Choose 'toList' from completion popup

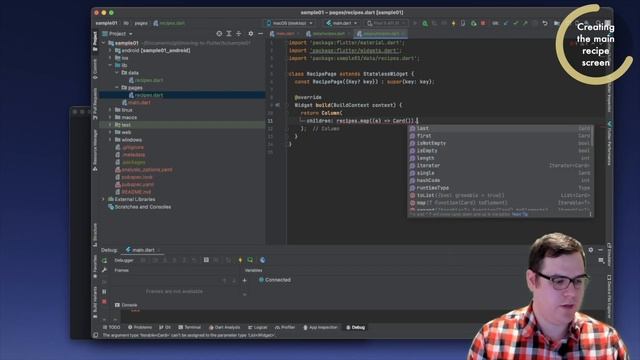pos(500,196)
